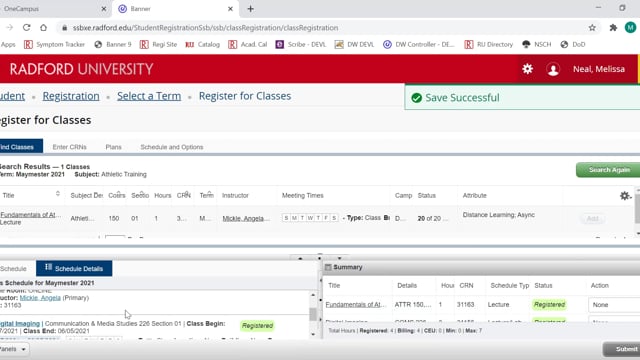Open the RU Directory bookmark
The image size is (640, 360).
pyautogui.click(x=489, y=44)
